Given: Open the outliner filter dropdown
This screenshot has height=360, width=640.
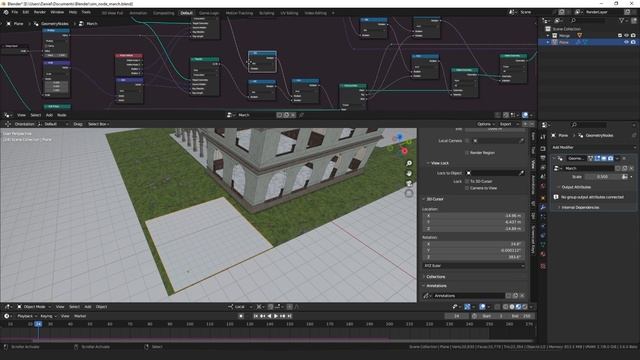Looking at the screenshot, I should coord(624,20).
